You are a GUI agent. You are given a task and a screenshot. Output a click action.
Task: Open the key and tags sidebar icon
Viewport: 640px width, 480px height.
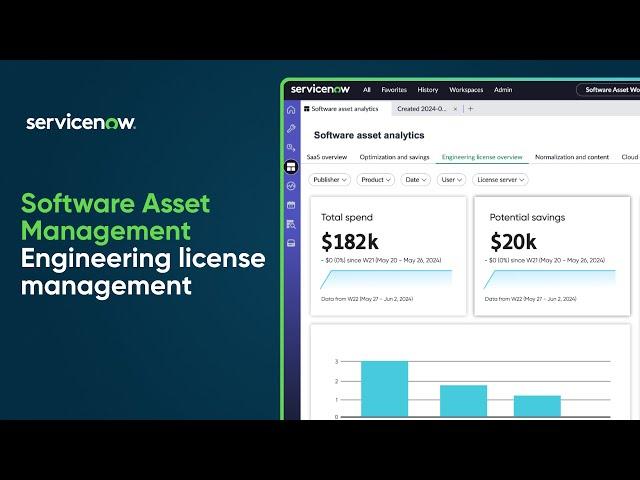click(291, 148)
